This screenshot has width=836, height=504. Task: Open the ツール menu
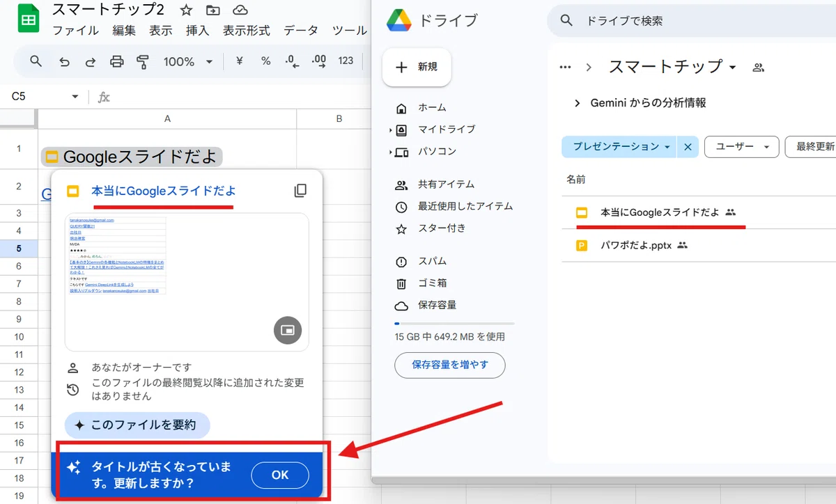(x=350, y=31)
